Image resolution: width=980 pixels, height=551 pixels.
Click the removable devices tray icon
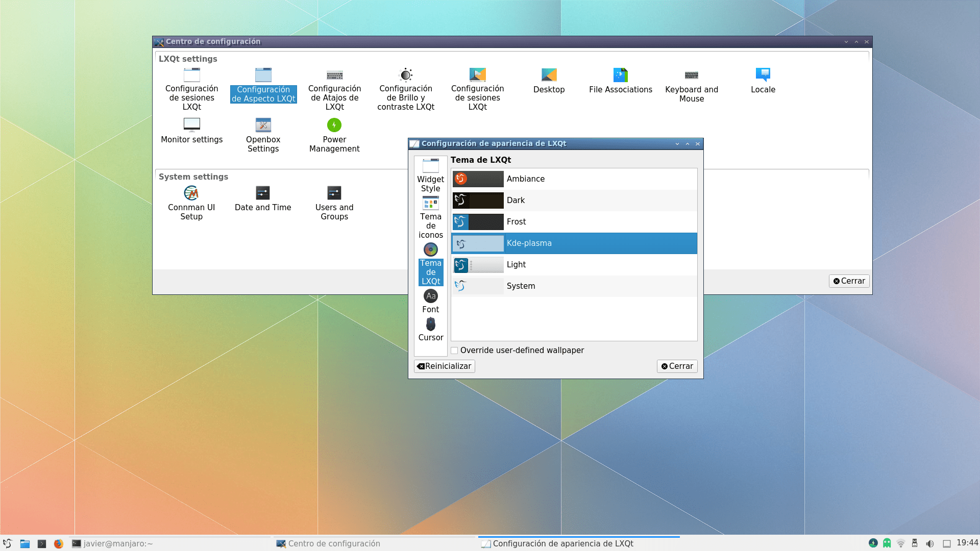(x=915, y=543)
